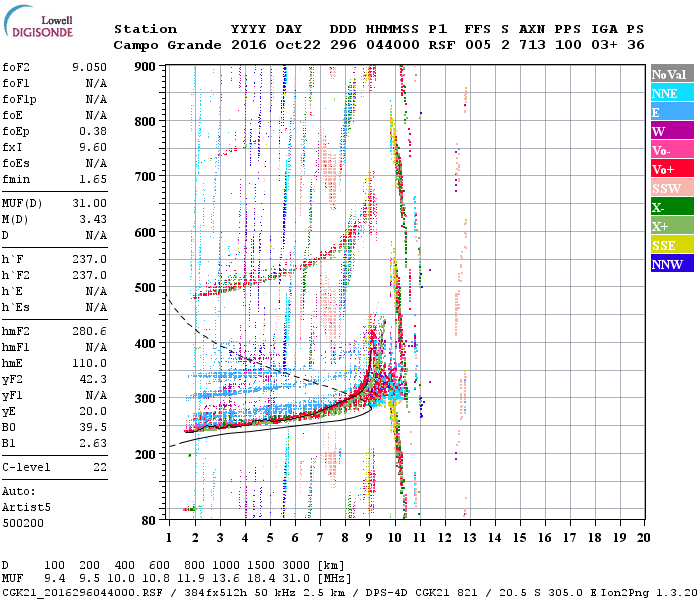
Task: Select the Vo- pink legend swatch
Action: (x=672, y=150)
